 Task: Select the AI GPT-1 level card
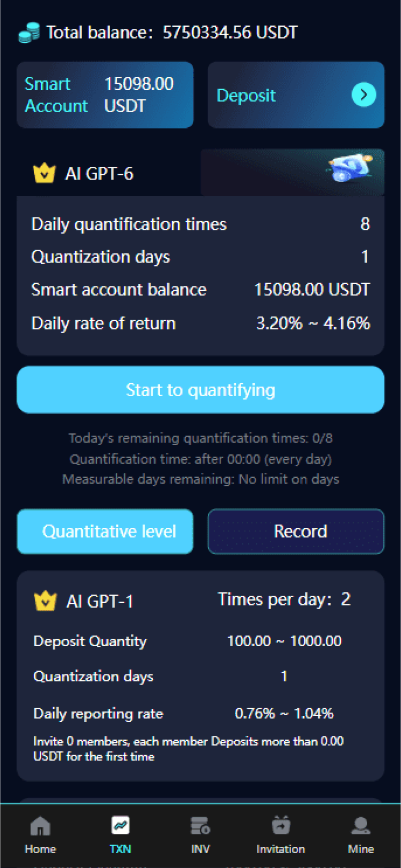point(200,676)
